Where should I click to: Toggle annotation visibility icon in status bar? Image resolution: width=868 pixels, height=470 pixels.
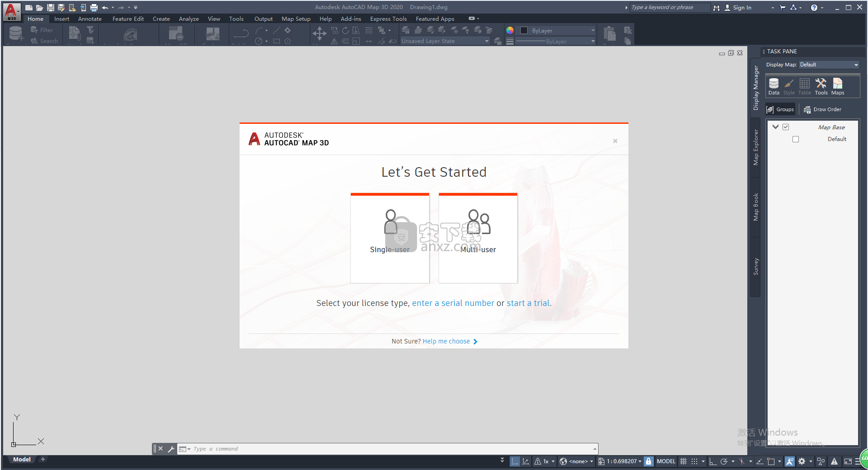point(789,461)
